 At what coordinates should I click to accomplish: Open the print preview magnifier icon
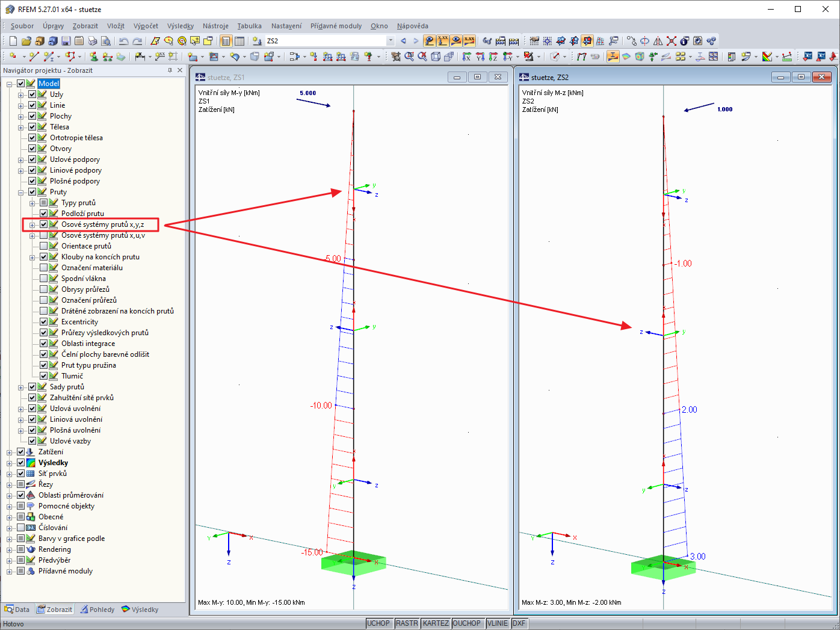[x=106, y=41]
